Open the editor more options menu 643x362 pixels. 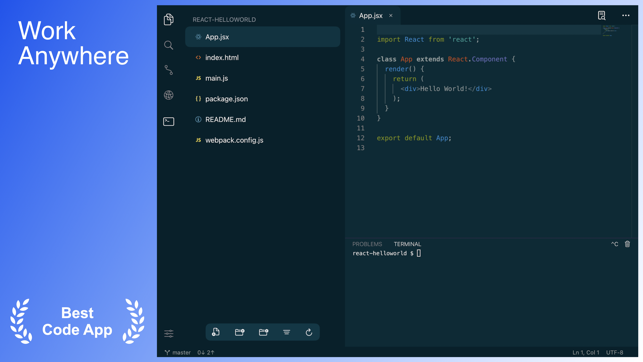(626, 15)
